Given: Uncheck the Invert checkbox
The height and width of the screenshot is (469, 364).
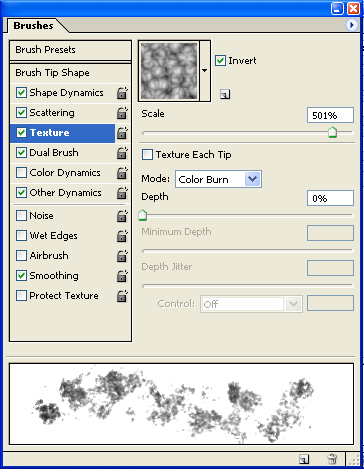Looking at the screenshot, I should (x=220, y=61).
